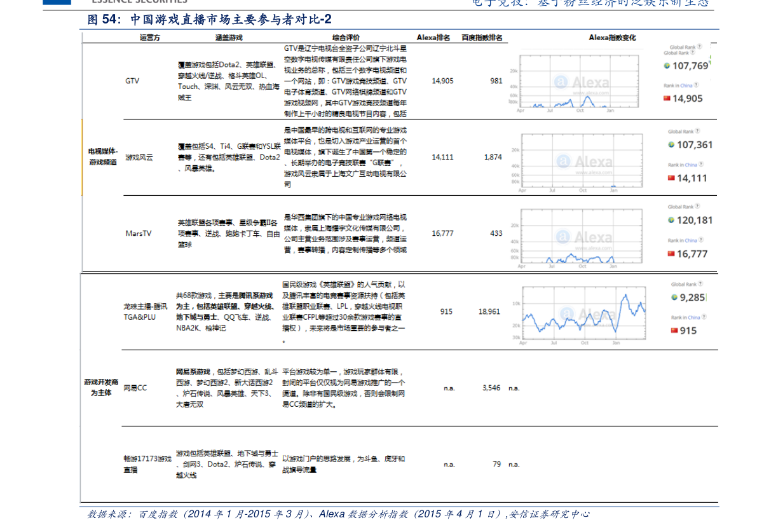Viewport: 757px width, 532px height.
Task: Click the data source footnote '数据来源'
Action: click(338, 515)
